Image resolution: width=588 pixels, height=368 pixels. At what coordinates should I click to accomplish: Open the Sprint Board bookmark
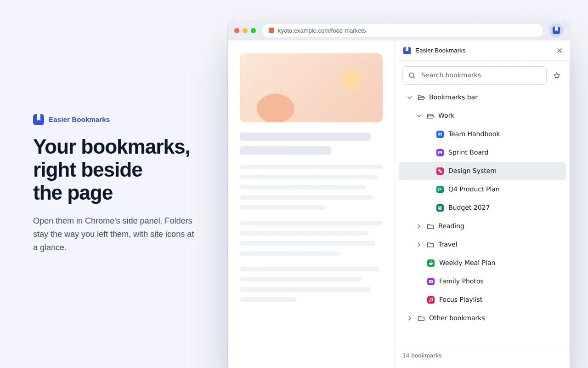pos(482,153)
